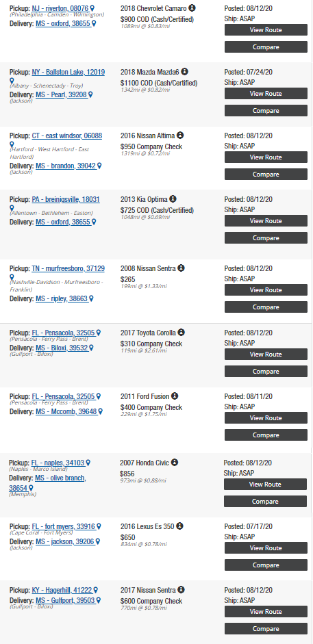Click info icon next to 2013 Kia Optima
Viewport: 313px width, 644px height.
tap(173, 198)
